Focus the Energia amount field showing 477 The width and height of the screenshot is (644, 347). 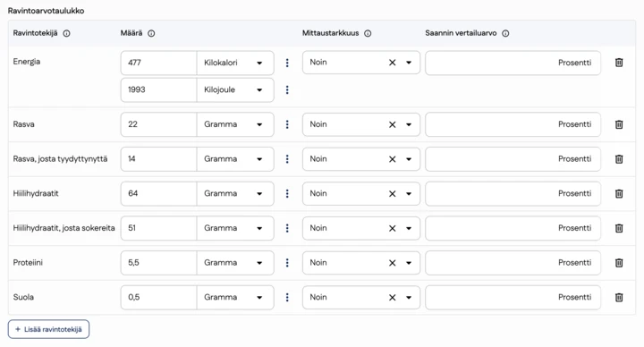pyautogui.click(x=158, y=63)
